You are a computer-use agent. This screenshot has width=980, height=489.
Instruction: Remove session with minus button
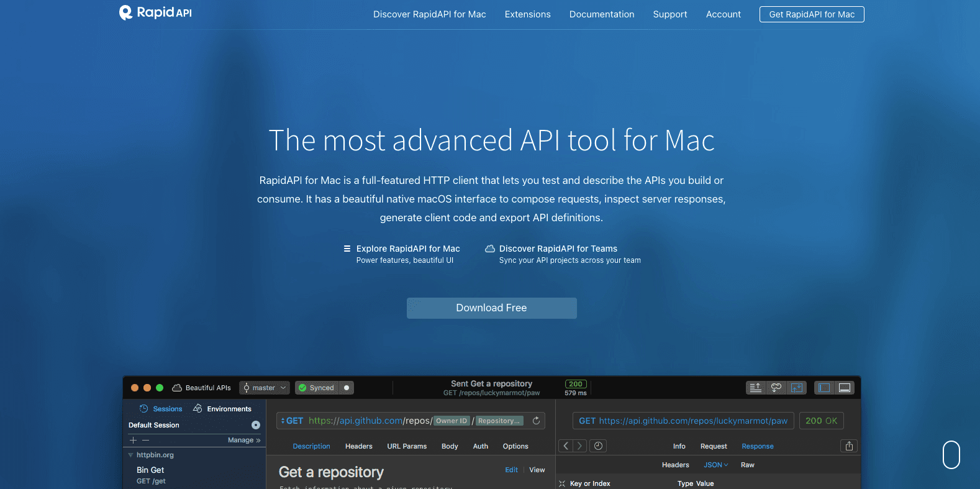(146, 440)
